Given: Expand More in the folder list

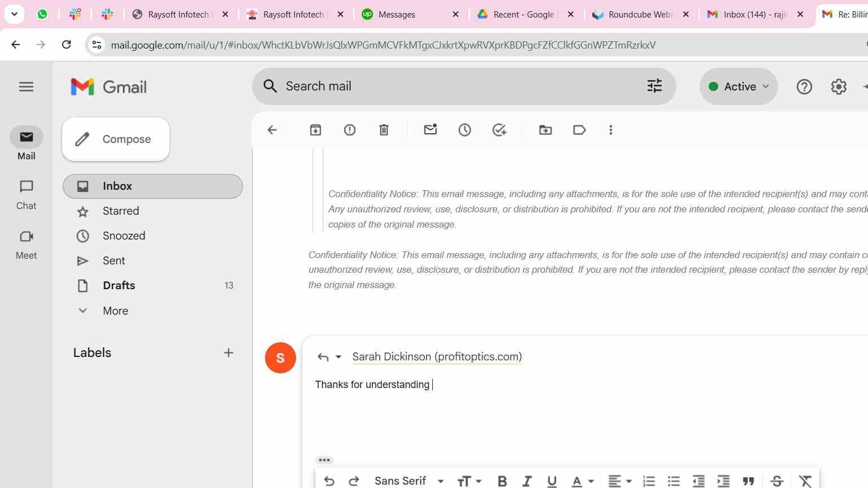Looking at the screenshot, I should [115, 311].
